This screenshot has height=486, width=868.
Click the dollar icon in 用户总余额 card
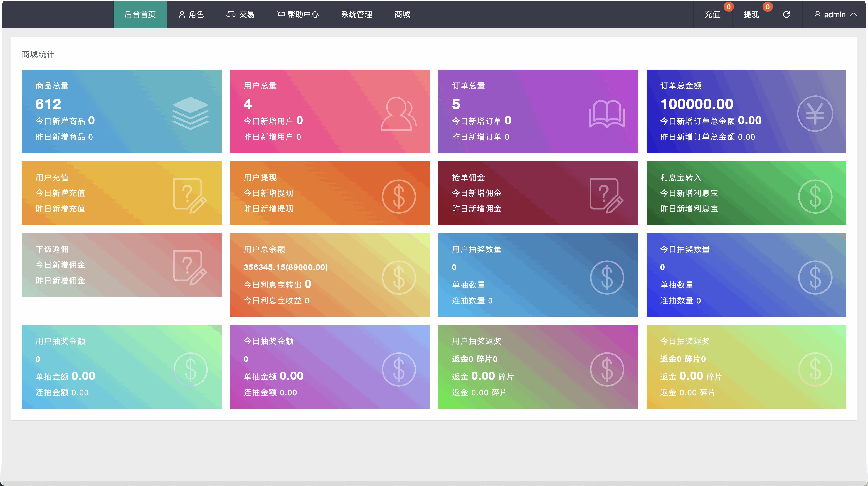pyautogui.click(x=399, y=278)
